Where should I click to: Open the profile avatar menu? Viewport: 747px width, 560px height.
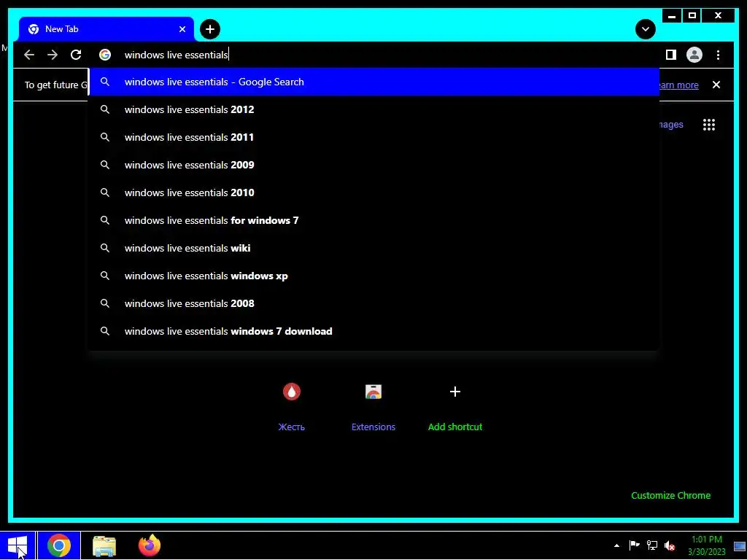coord(694,55)
